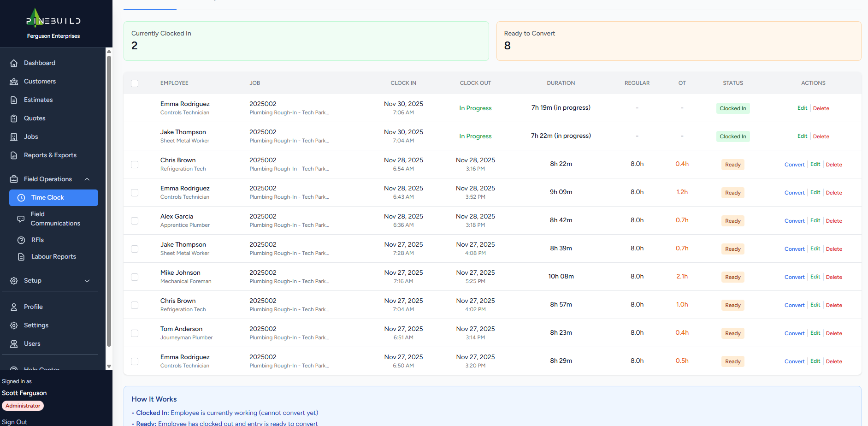
Task: Open Settings via the gear icon
Action: [x=14, y=325]
